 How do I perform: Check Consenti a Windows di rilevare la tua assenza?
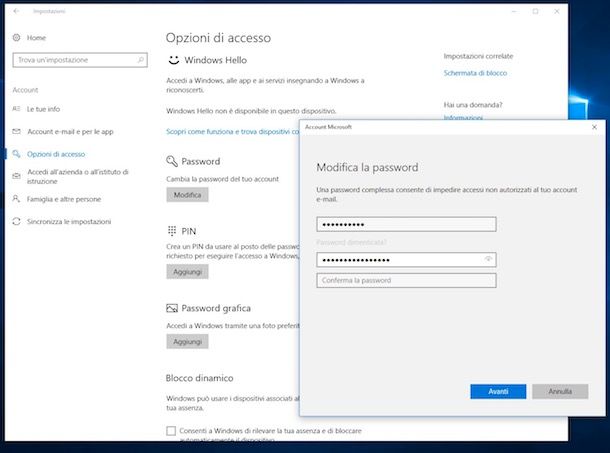pyautogui.click(x=171, y=431)
